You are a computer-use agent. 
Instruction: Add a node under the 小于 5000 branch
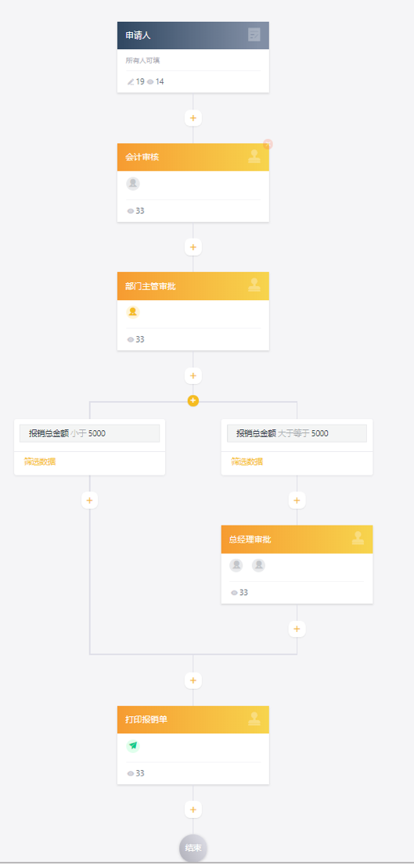pyautogui.click(x=90, y=500)
